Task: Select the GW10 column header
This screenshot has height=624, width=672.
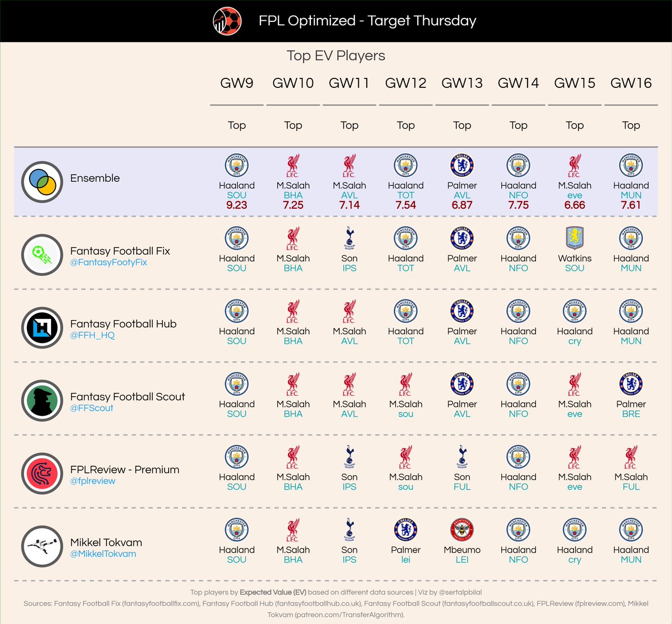Action: [293, 83]
